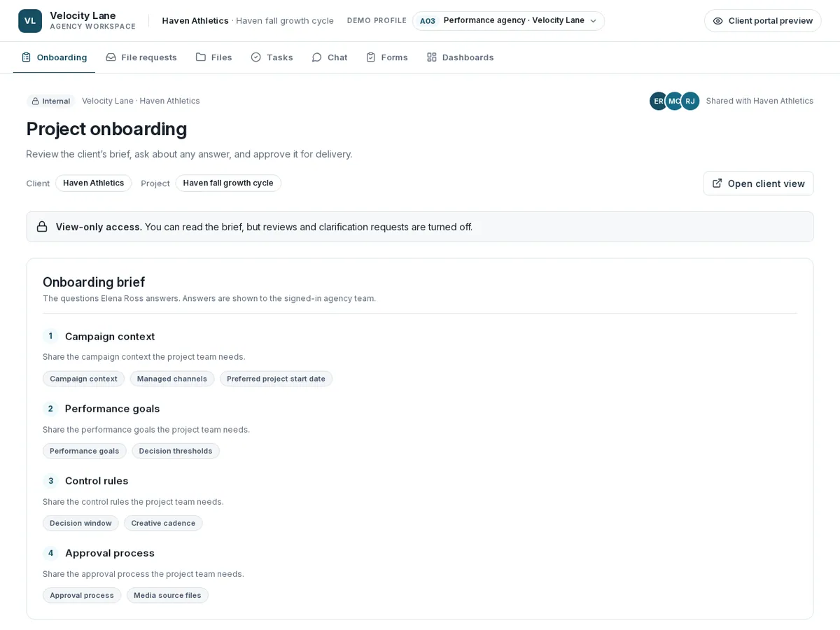Select the Control rules section heading
This screenshot has height=630, width=840.
pos(97,481)
